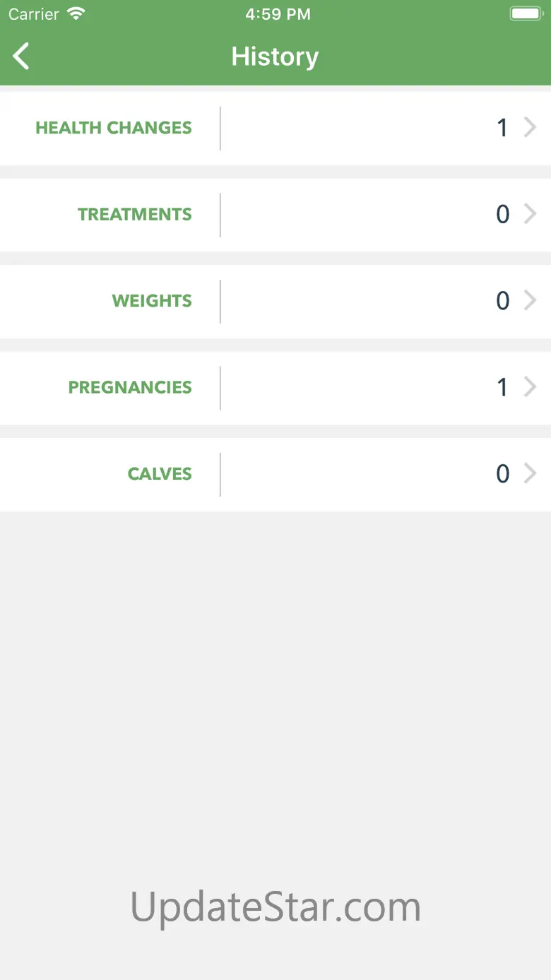The height and width of the screenshot is (980, 551).
Task: Tap the Treatments count value
Action: tap(502, 214)
